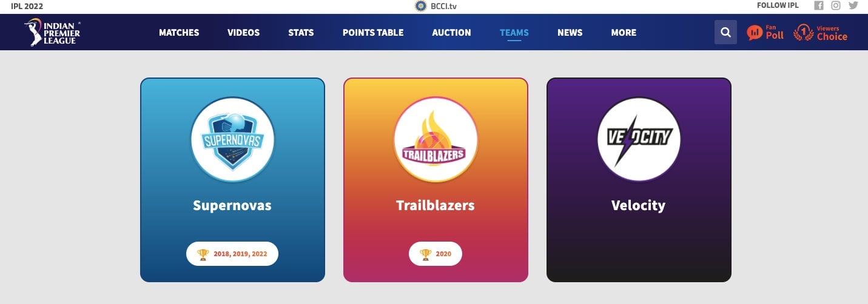Open the MATCHES menu
The width and height of the screenshot is (868, 304).
tap(179, 33)
